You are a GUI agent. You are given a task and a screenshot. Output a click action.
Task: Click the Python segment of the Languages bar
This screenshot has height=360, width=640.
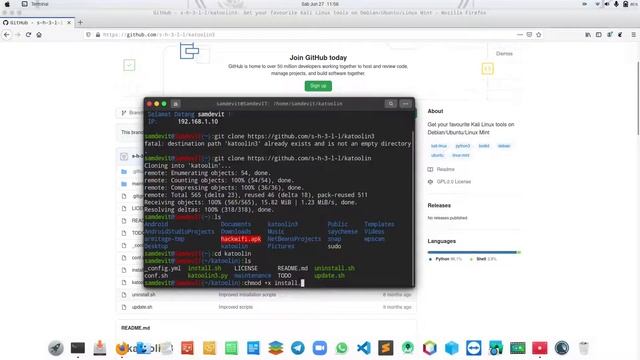[x=472, y=252]
